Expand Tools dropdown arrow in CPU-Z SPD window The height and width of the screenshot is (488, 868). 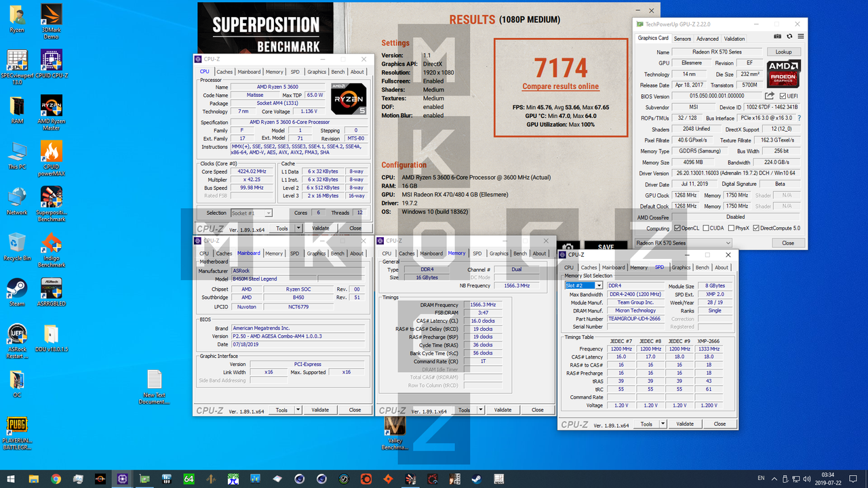(664, 424)
